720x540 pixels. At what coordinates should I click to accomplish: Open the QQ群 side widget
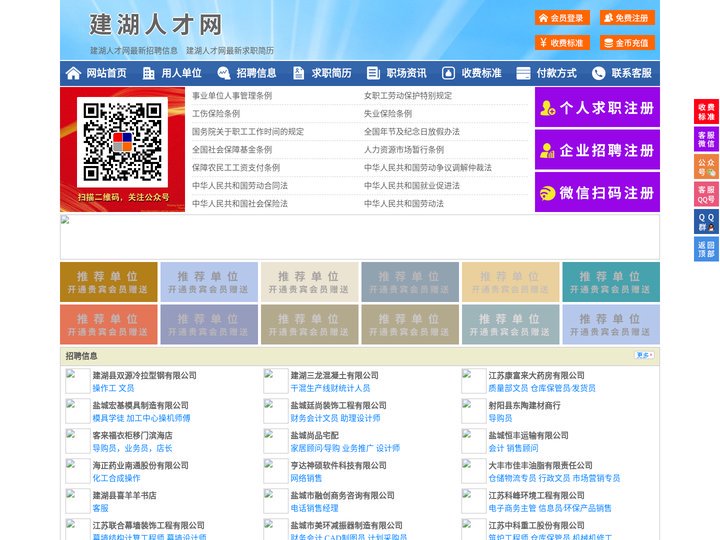pos(706,222)
